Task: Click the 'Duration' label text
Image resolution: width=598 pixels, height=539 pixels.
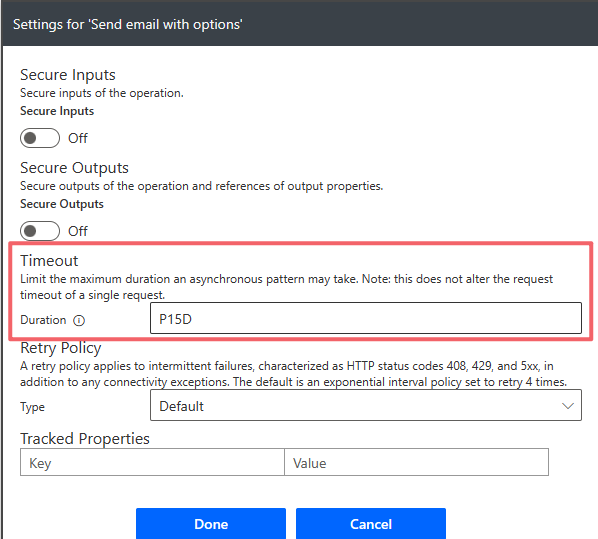Action: (x=43, y=320)
